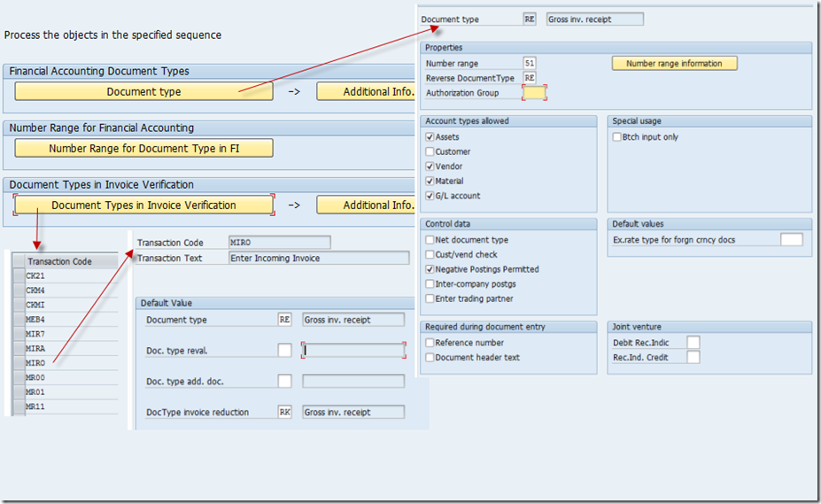The image size is (821, 504).
Task: Click the Doc. type add. doc. code field
Action: tap(284, 381)
